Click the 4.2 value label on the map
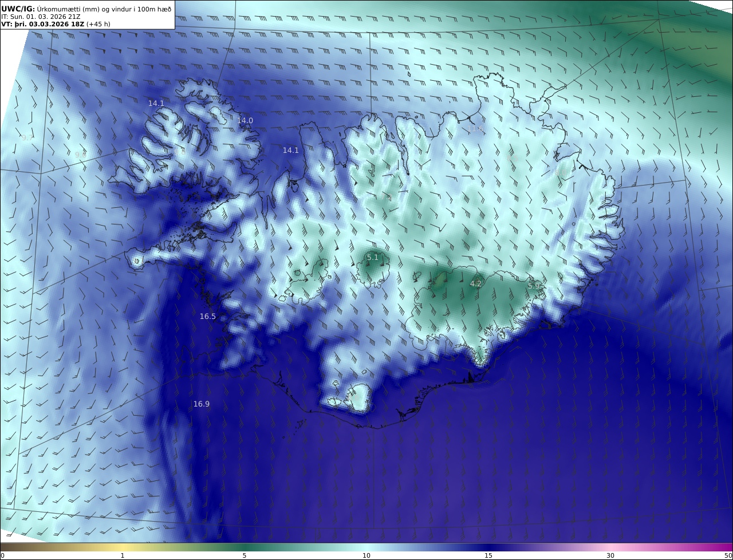733x560 pixels. pyautogui.click(x=476, y=283)
